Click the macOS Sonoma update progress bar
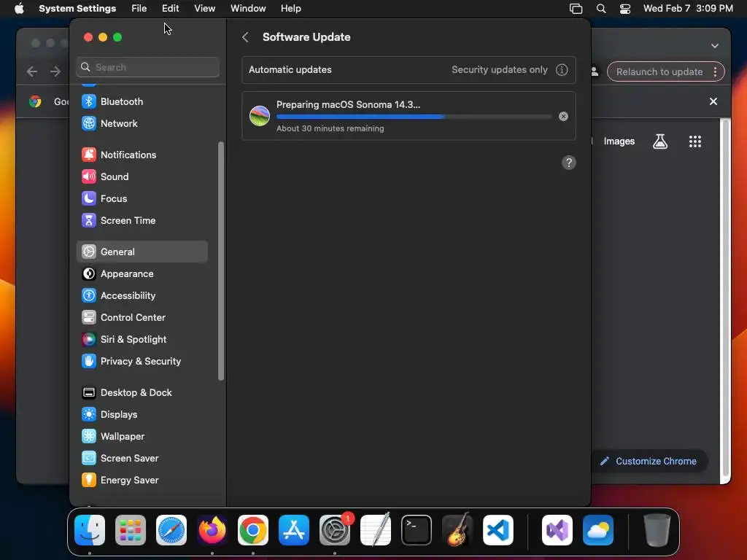The height and width of the screenshot is (560, 747). pyautogui.click(x=414, y=117)
